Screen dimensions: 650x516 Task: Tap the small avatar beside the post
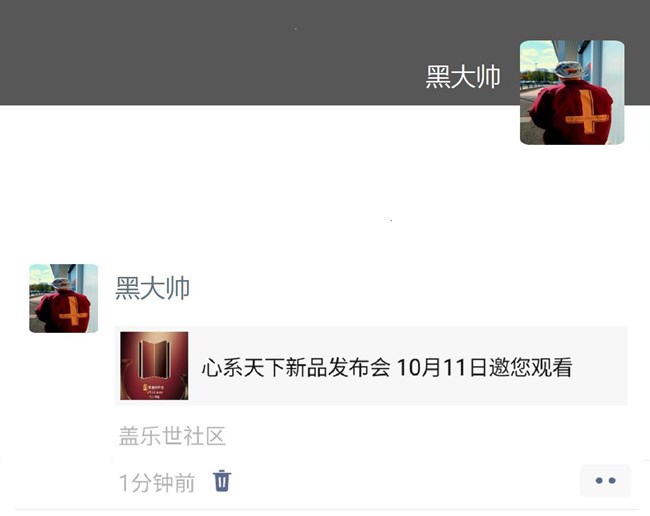click(x=63, y=298)
